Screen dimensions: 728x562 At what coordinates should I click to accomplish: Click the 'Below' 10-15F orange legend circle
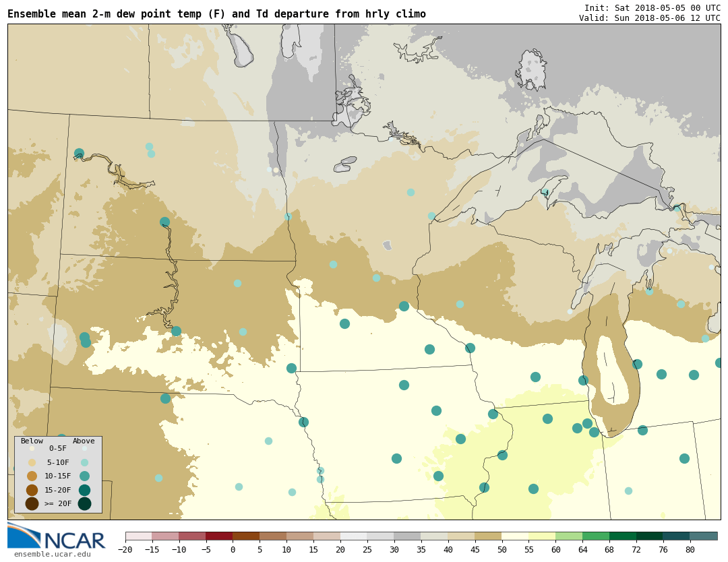tap(32, 476)
